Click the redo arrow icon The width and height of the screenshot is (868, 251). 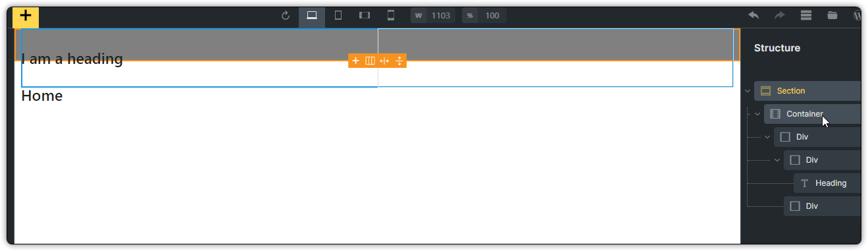[780, 16]
